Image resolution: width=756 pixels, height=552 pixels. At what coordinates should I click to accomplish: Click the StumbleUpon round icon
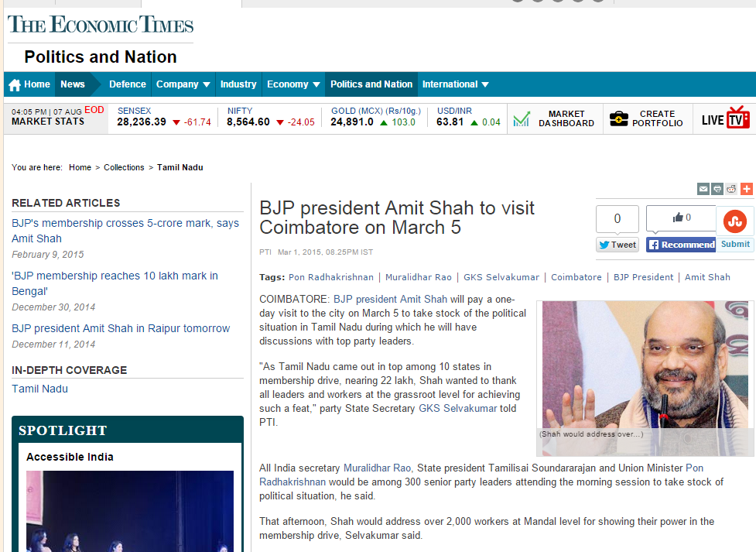point(735,221)
